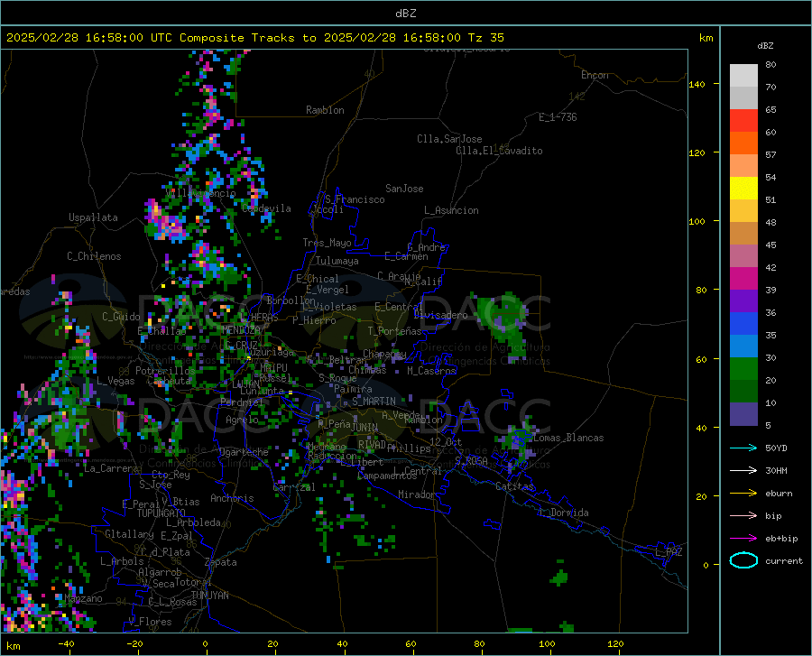The width and height of the screenshot is (812, 656).
Task: Click the 'Divisadero' map label
Action: tap(440, 315)
